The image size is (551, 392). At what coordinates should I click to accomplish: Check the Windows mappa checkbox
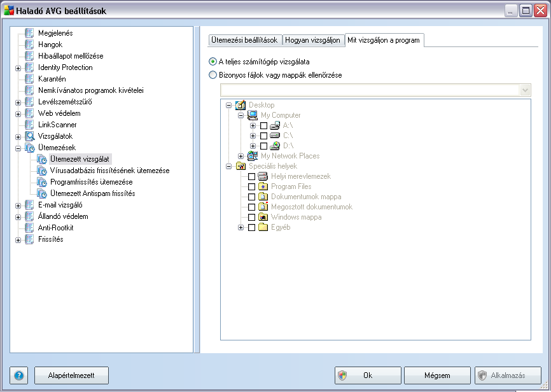251,217
